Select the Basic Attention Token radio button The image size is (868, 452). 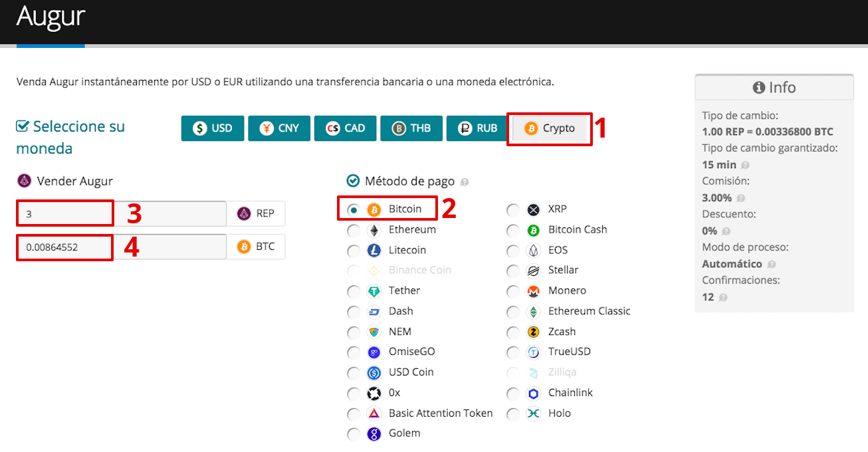354,413
